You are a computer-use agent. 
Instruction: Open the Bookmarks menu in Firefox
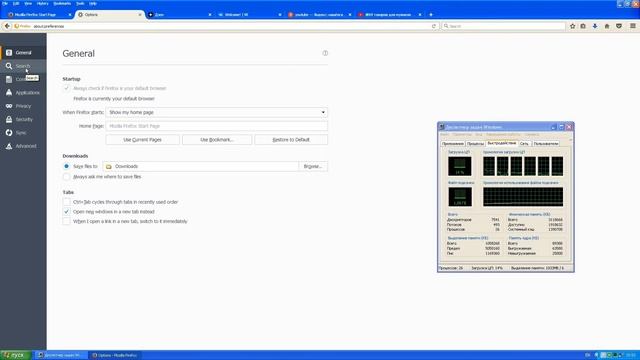click(62, 3)
